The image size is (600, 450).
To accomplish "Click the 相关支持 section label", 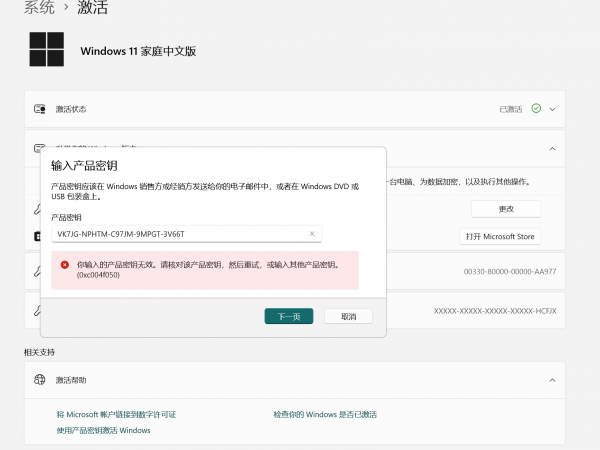I will pos(39,352).
